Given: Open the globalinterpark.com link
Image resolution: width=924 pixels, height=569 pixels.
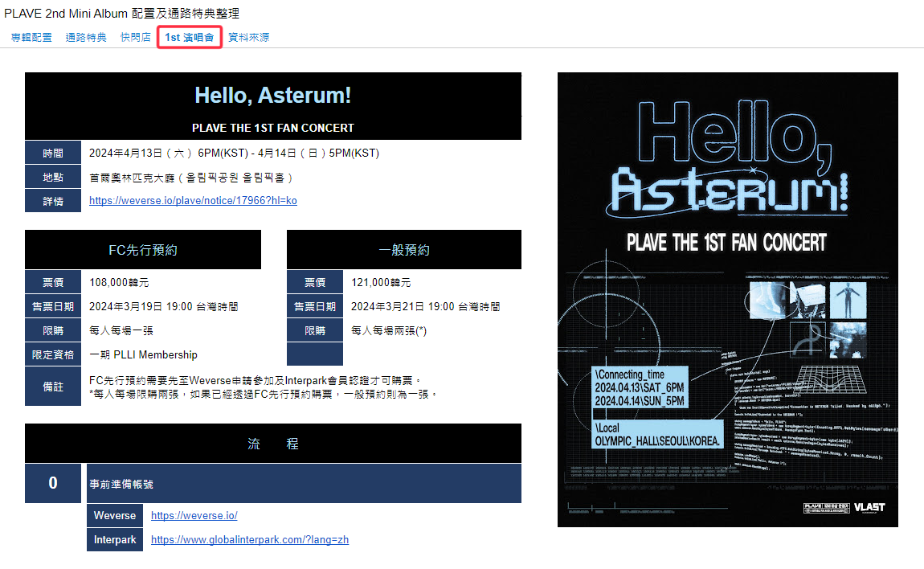Looking at the screenshot, I should [x=250, y=539].
